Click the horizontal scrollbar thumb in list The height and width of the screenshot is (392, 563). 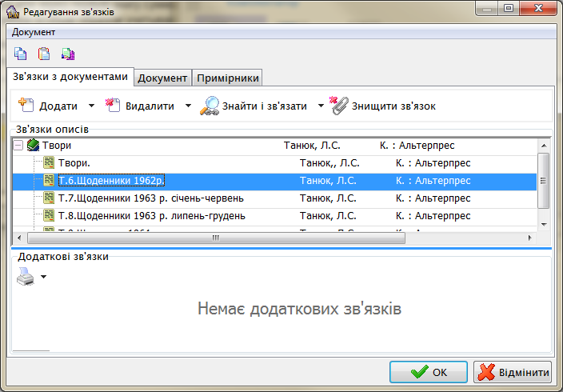[214, 238]
